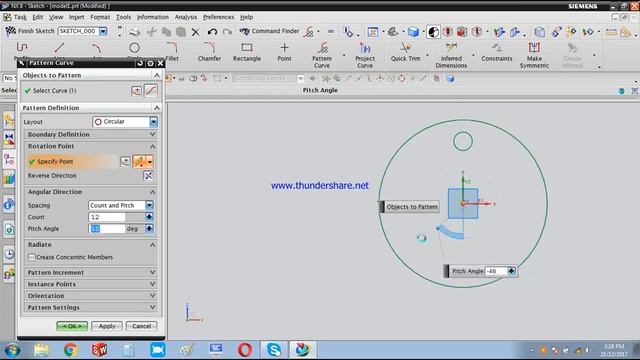This screenshot has width=640, height=360.
Task: Activate the Quick Trim tool
Action: tap(405, 52)
